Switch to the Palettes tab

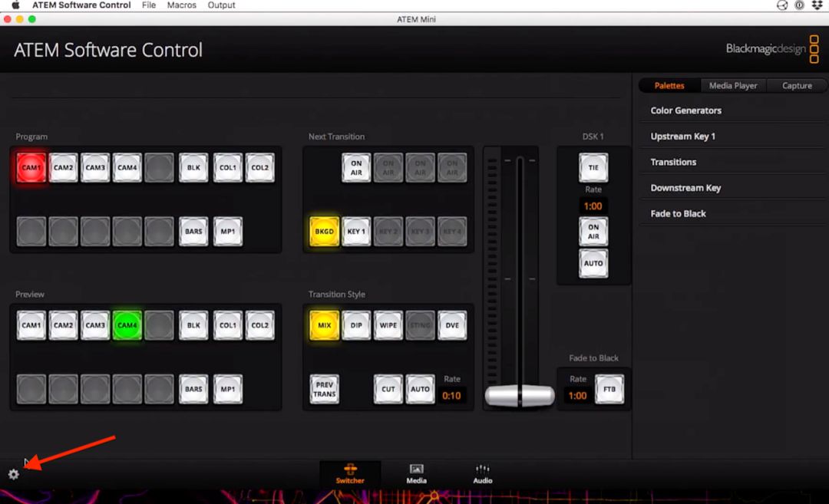tap(669, 86)
